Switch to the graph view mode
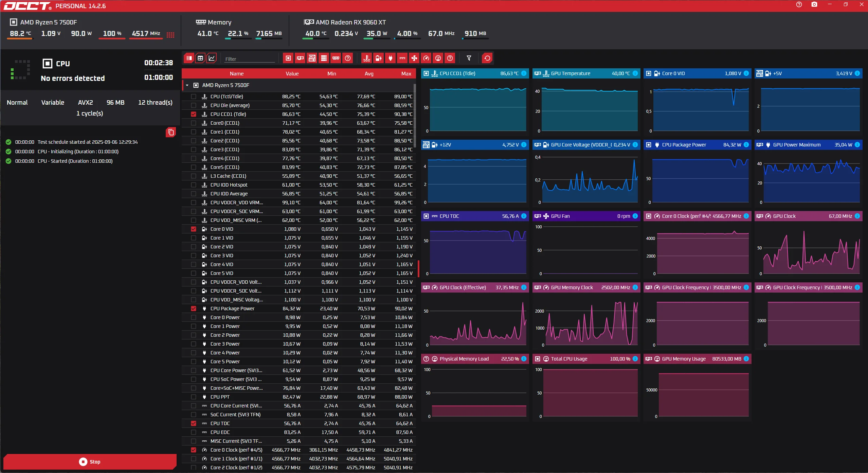 212,58
